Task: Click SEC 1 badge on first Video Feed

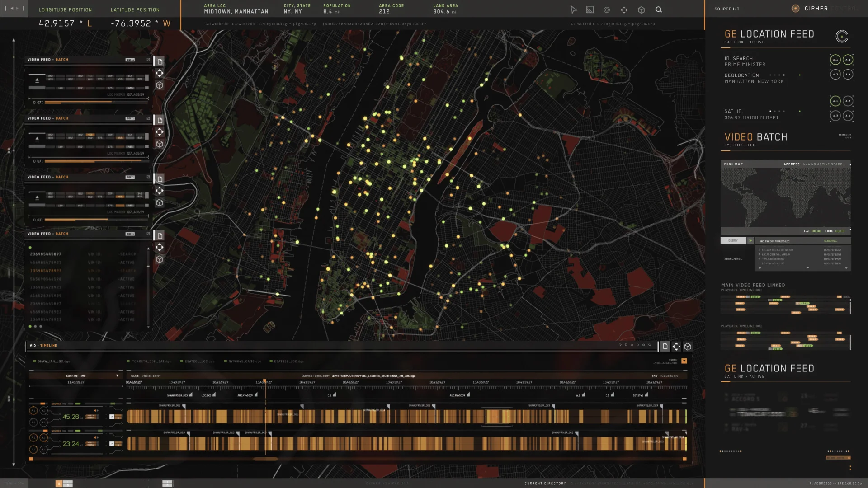Action: click(x=130, y=60)
